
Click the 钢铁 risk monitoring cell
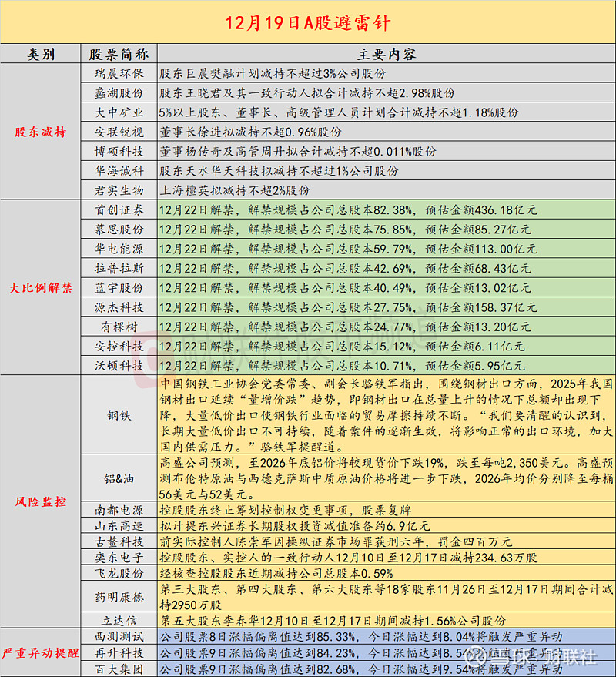click(x=119, y=415)
